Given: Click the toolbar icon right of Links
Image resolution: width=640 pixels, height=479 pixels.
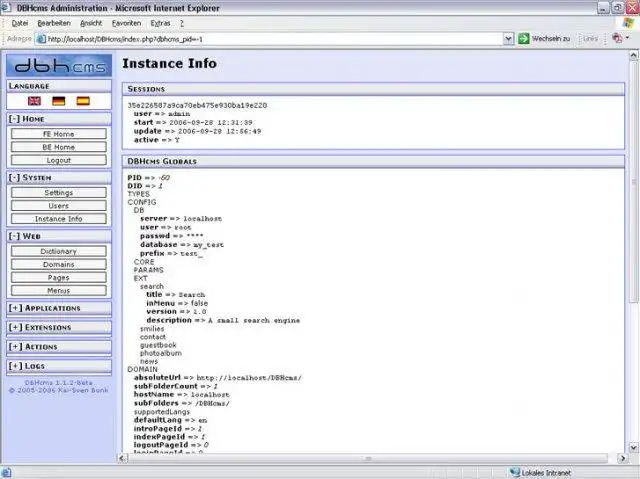Looking at the screenshot, I should point(617,38).
